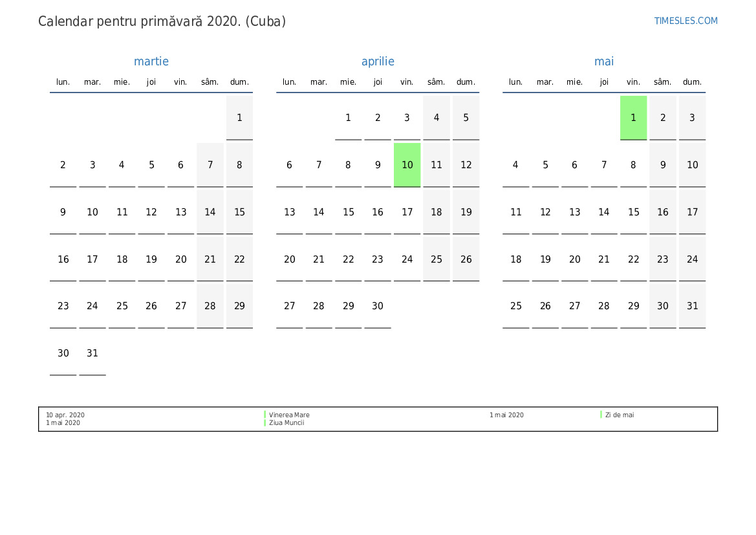Click the 'mar.' header under mai
This screenshot has width=756, height=535.
pyautogui.click(x=545, y=82)
